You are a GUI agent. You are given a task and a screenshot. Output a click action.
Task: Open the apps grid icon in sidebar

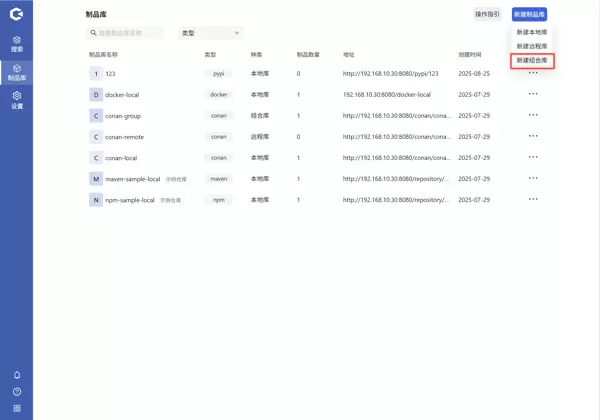(17, 408)
